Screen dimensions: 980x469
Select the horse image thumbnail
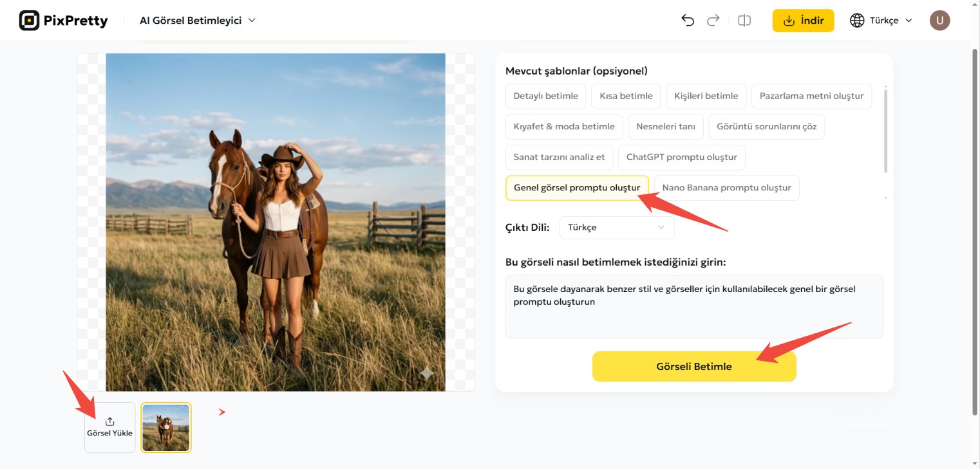165,427
